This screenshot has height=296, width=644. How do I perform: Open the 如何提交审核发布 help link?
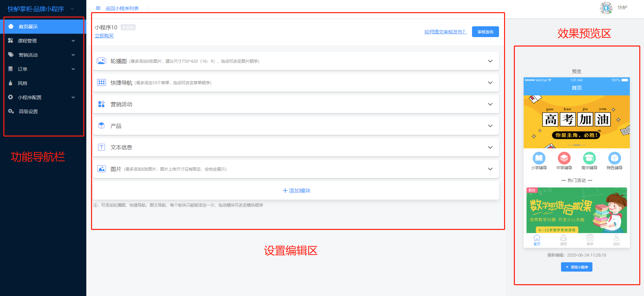coord(445,32)
